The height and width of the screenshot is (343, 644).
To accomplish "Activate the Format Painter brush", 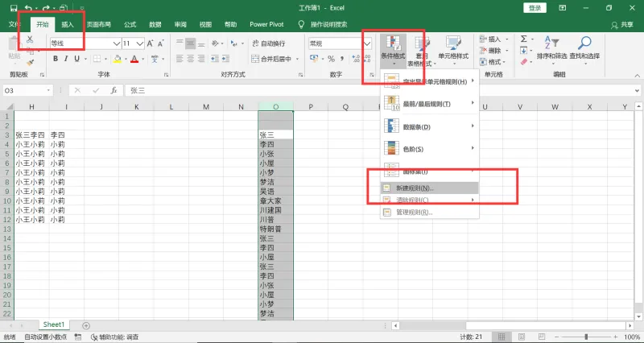I will [30, 63].
